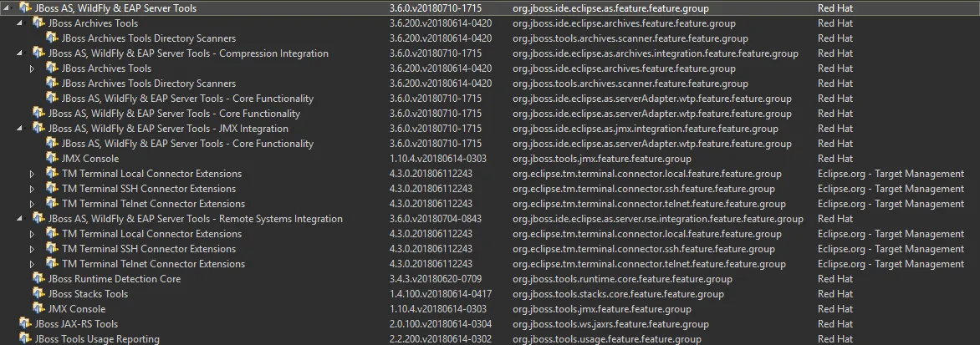The image size is (980, 345).
Task: Click the feature icon beside JBoss Runtime Detection Core
Action: point(38,279)
